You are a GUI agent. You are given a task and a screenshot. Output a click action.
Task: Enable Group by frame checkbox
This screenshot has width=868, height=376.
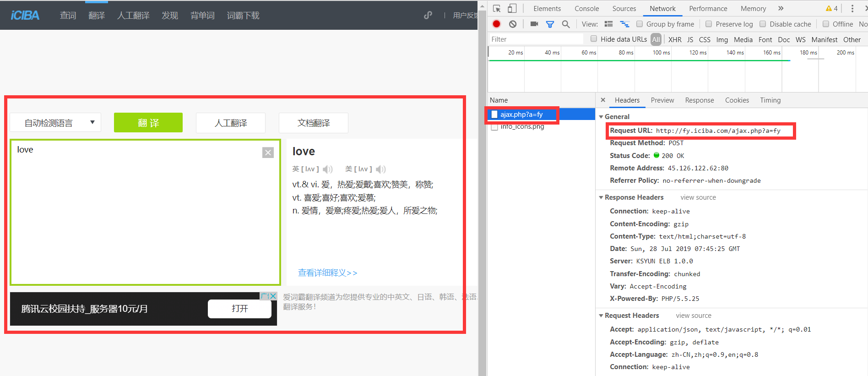pyautogui.click(x=640, y=24)
